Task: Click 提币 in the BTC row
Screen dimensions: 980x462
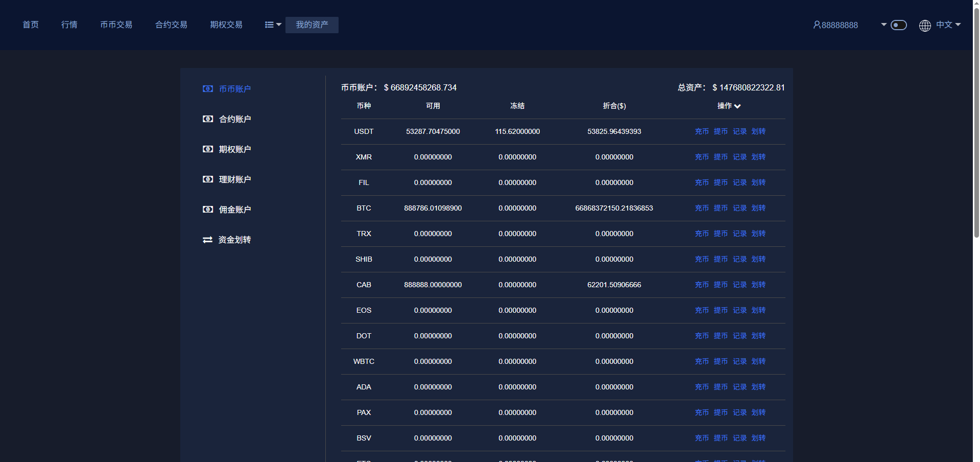Action: (x=721, y=208)
